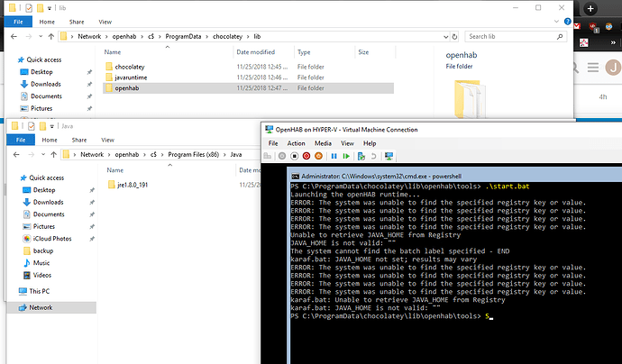Open the Media menu in Virtual Machine Connection
Image resolution: width=622 pixels, height=364 pixels.
click(324, 143)
